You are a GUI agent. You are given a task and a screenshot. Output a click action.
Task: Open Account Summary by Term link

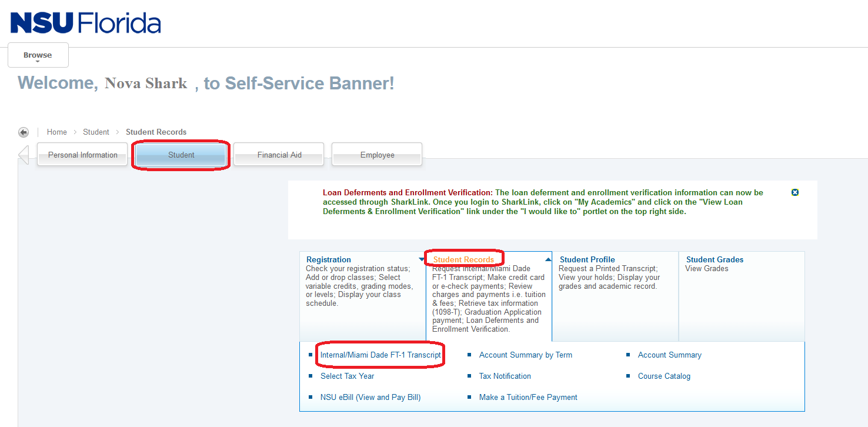(526, 355)
